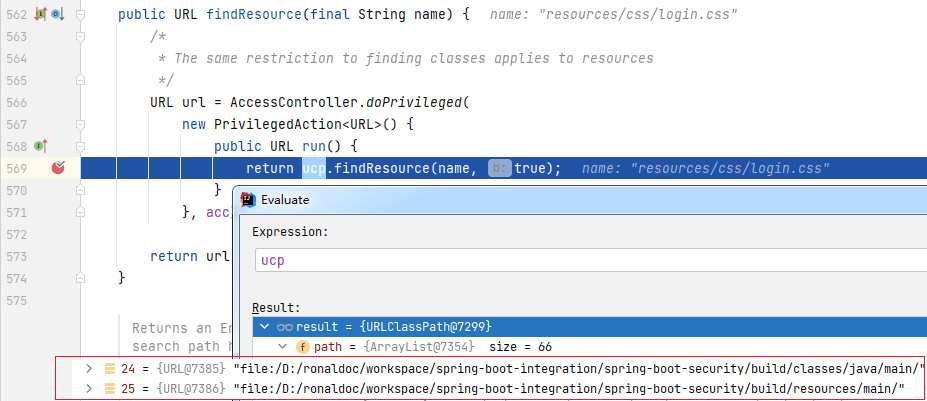Click the orange field icon next to path
927x401 pixels.
303,347
